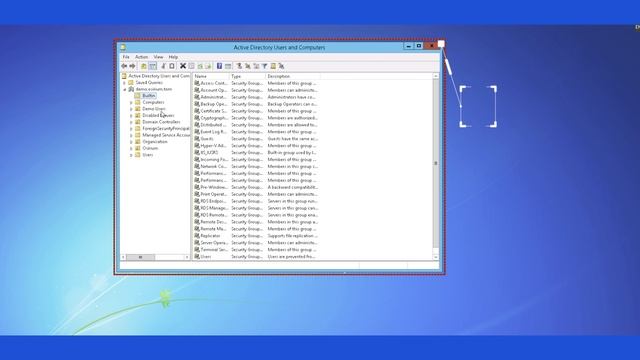Select the Hyper-V Administrators row
The image size is (640, 360).
[256, 145]
